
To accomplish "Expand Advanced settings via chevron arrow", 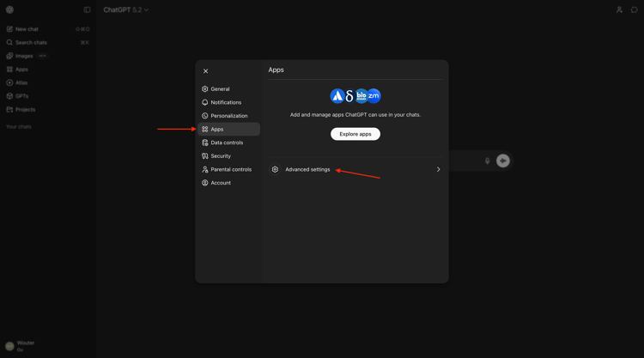I will coord(438,170).
